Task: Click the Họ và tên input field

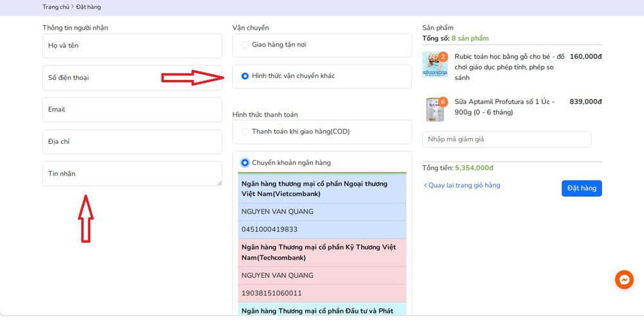Action: click(132, 46)
